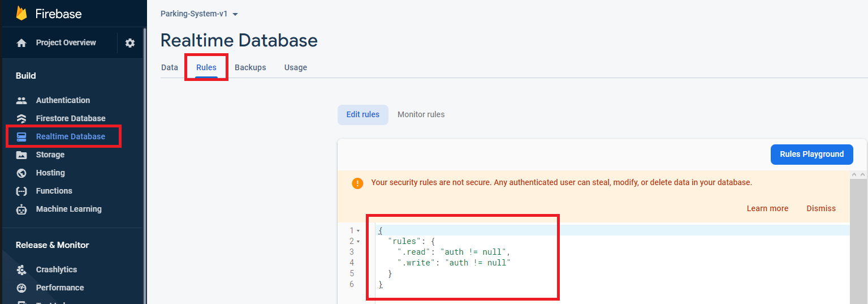The image size is (868, 304).
Task: Open Performance in sidebar
Action: pos(60,288)
